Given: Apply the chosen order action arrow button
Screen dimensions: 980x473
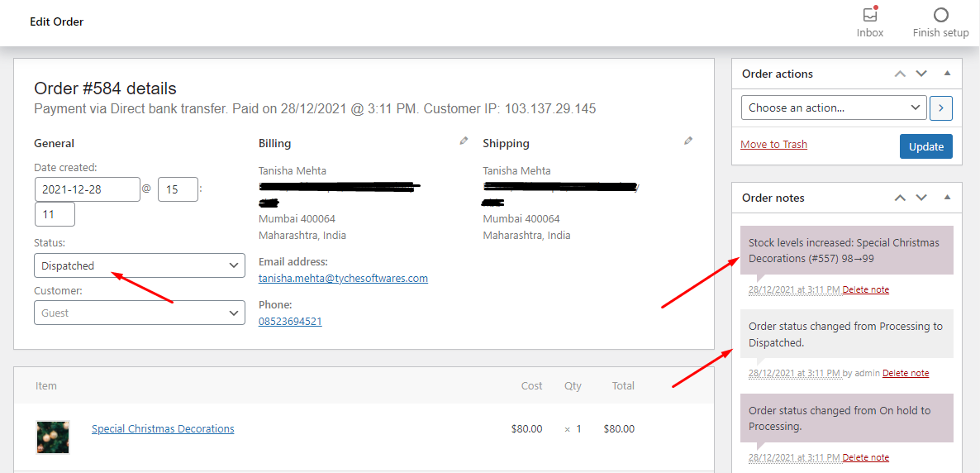Looking at the screenshot, I should (x=941, y=107).
